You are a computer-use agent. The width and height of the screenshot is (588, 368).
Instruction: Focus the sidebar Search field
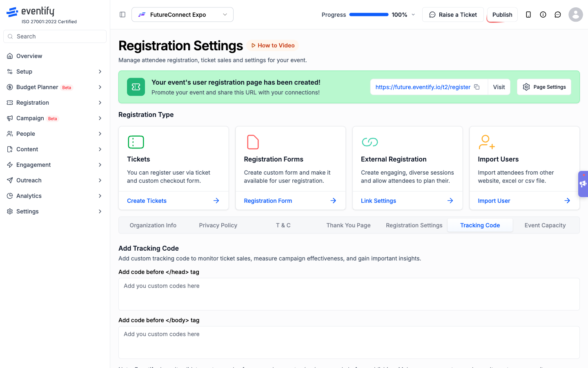pyautogui.click(x=55, y=36)
